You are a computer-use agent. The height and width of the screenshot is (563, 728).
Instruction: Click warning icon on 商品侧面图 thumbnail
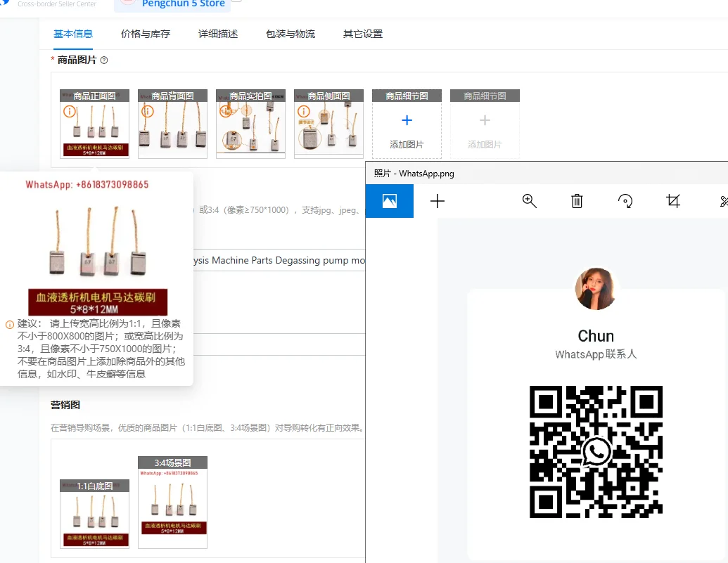click(x=304, y=111)
